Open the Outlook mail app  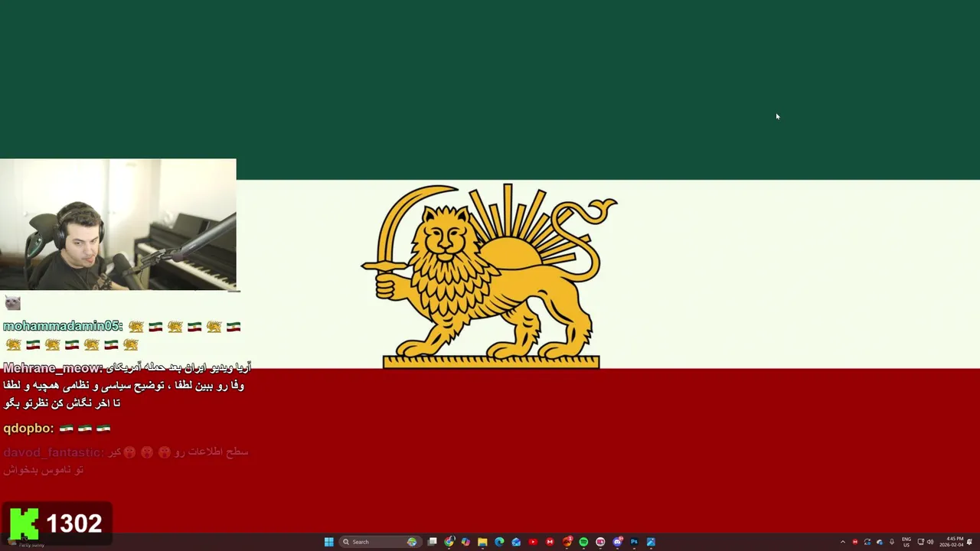click(516, 542)
